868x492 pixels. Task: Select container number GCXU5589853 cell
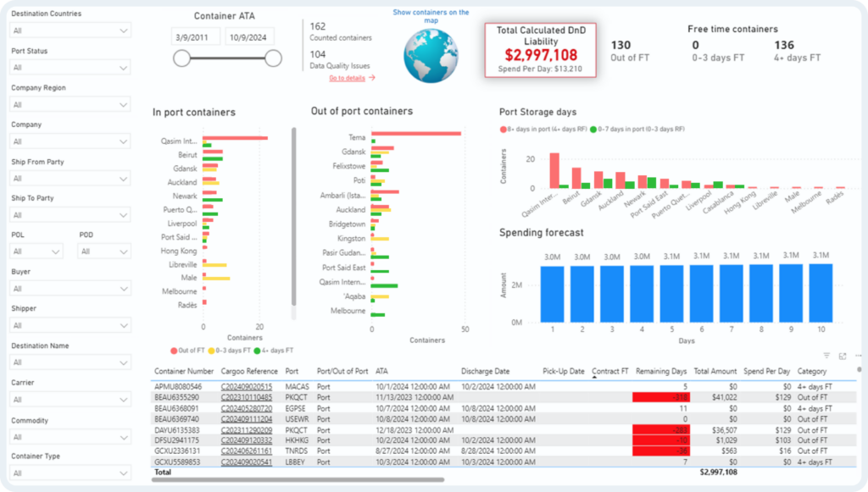pyautogui.click(x=177, y=462)
